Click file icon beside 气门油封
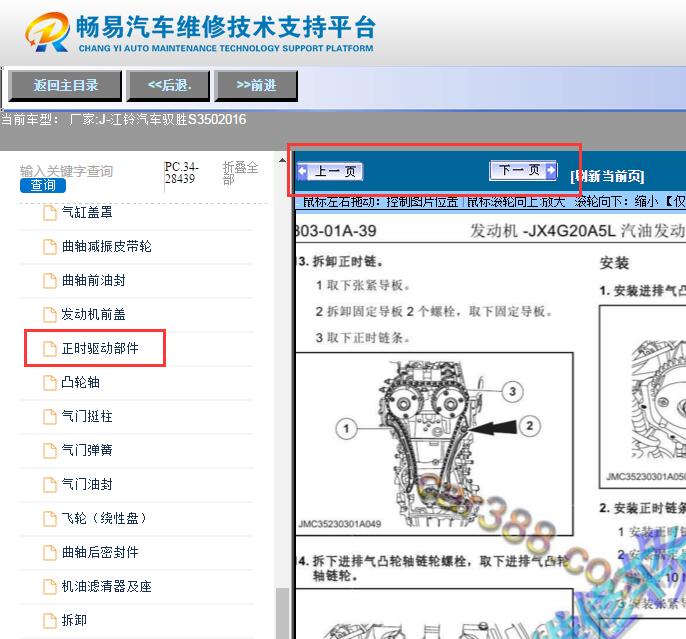The height and width of the screenshot is (639, 686). pyautogui.click(x=50, y=484)
